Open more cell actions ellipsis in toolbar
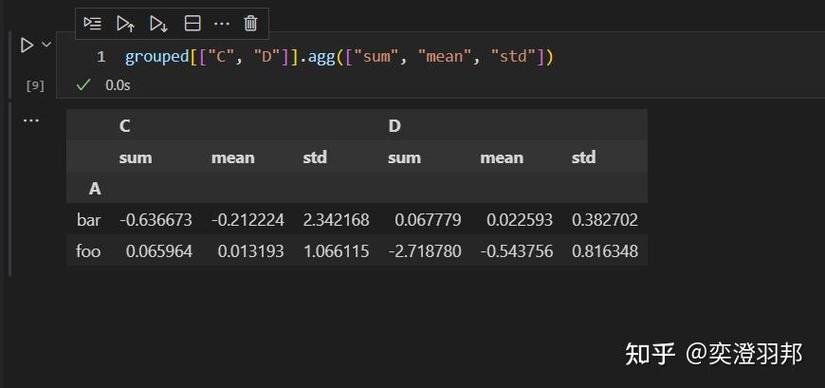This screenshot has height=388, width=825. point(222,24)
